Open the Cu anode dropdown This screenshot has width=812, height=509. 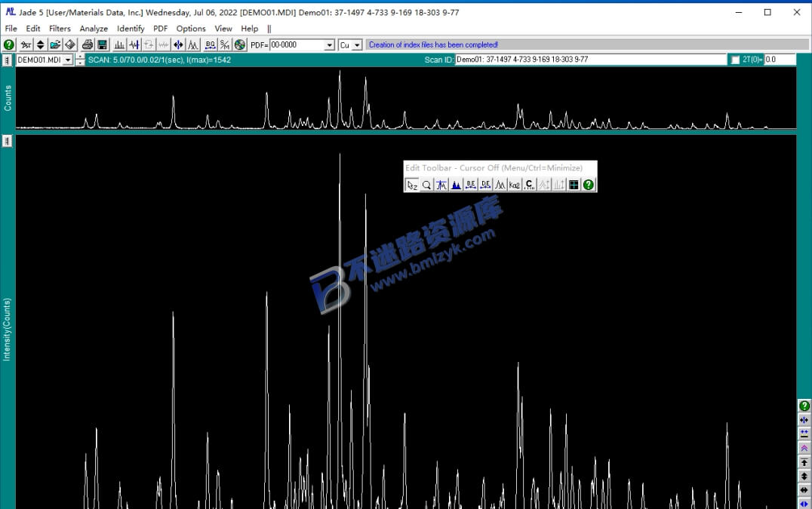(x=357, y=45)
